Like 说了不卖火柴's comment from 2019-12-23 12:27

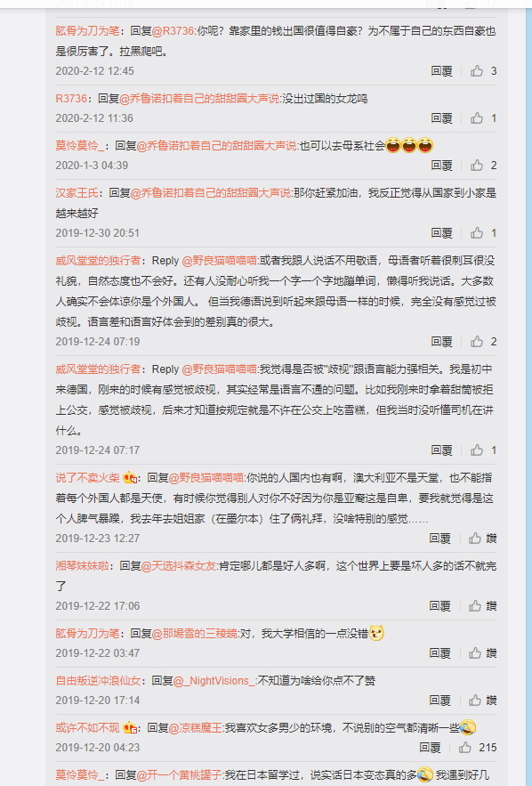click(x=475, y=539)
